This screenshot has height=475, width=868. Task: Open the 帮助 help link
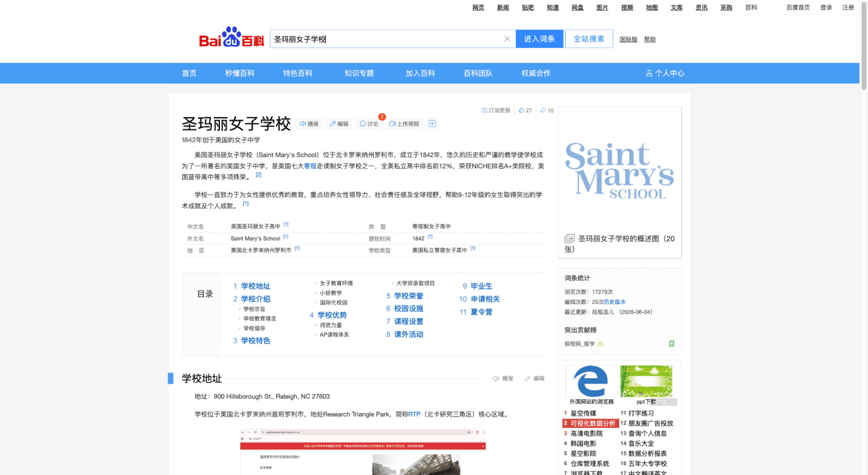pos(650,39)
